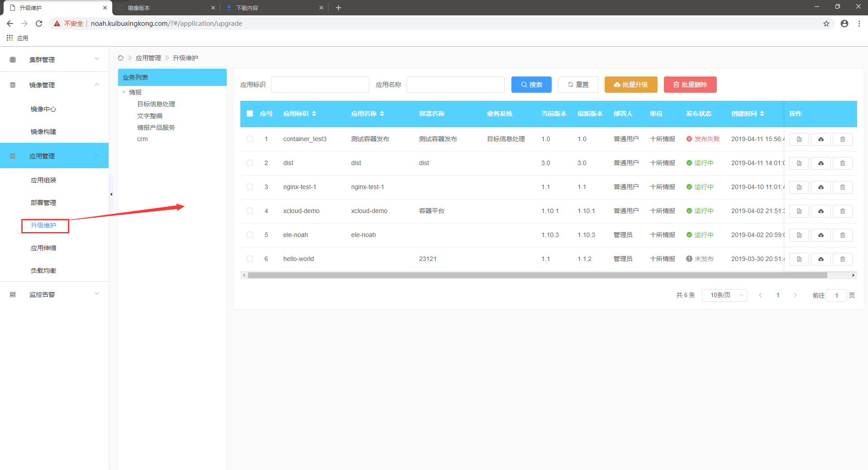Delete dist application with trash icon
868x470 pixels.
(843, 163)
